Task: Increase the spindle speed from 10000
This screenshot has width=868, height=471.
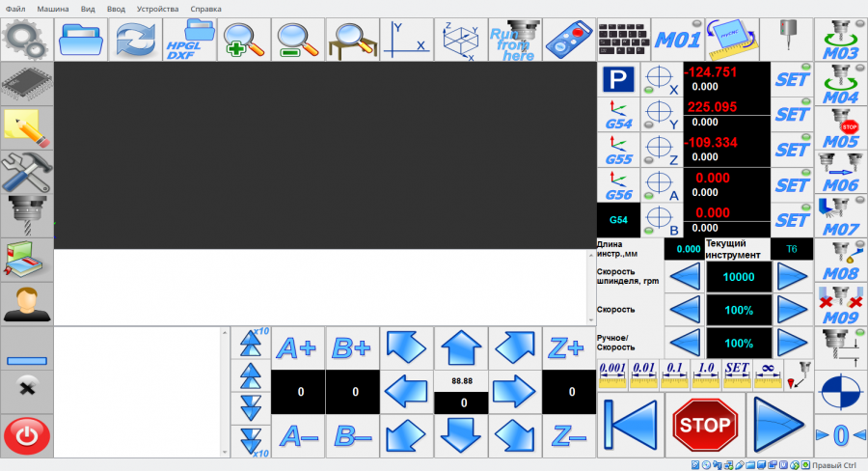Action: point(793,277)
